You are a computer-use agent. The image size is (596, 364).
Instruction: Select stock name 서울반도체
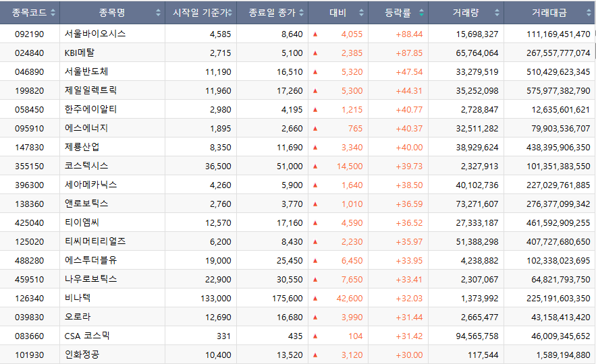tap(86, 71)
